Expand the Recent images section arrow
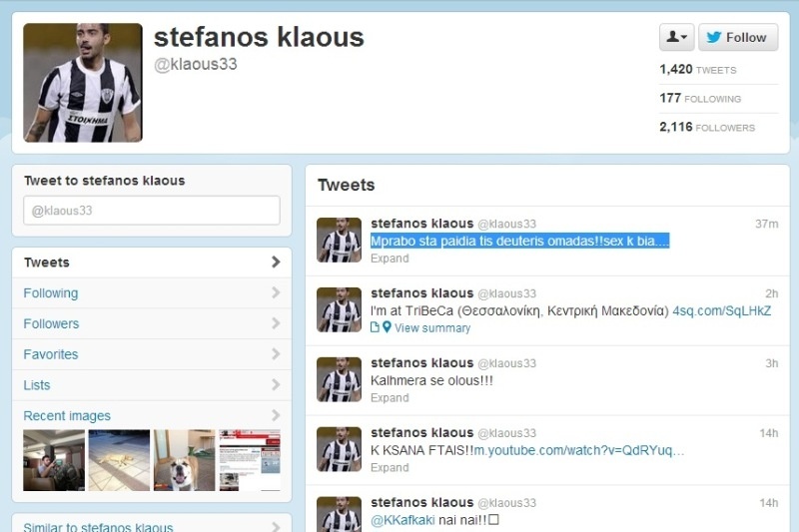This screenshot has width=799, height=532. [276, 415]
